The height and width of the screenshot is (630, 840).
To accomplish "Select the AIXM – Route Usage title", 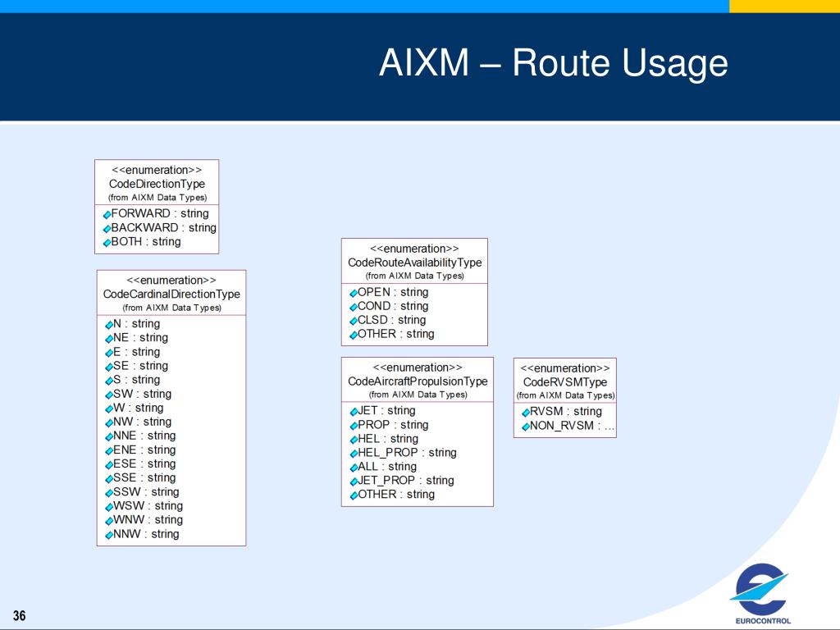I will pos(553,64).
